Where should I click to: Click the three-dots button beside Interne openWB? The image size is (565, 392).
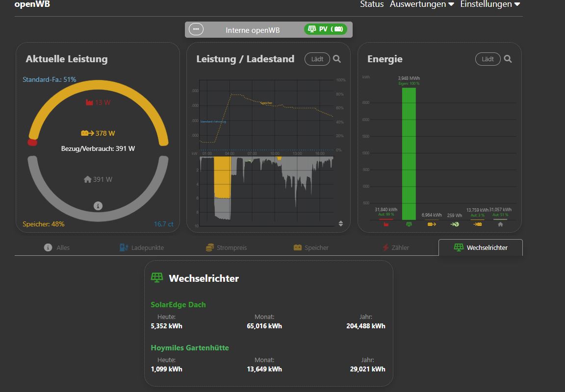tap(196, 29)
